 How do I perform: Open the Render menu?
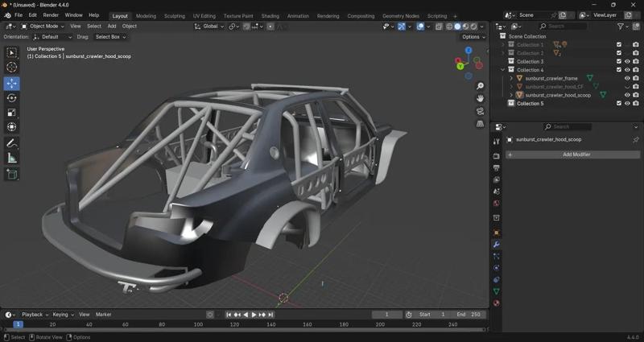point(51,15)
